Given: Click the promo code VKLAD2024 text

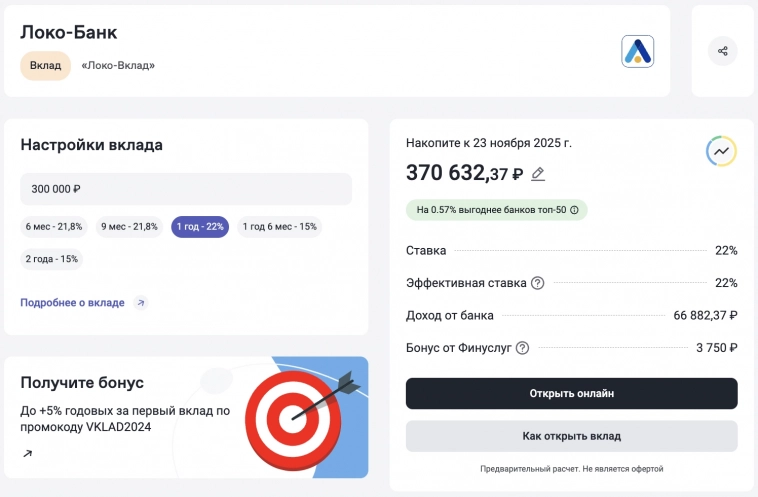Looking at the screenshot, I should point(118,427).
